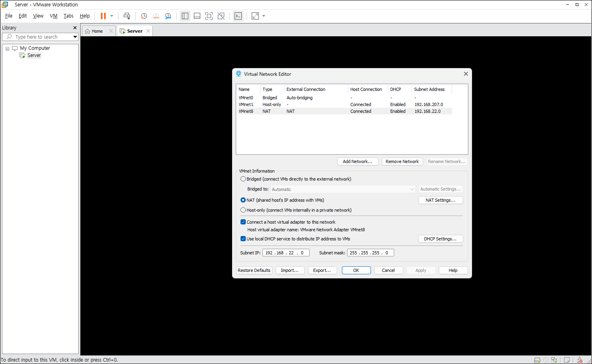This screenshot has width=592, height=364.
Task: Collapse the My Computer tree node
Action: [7, 48]
